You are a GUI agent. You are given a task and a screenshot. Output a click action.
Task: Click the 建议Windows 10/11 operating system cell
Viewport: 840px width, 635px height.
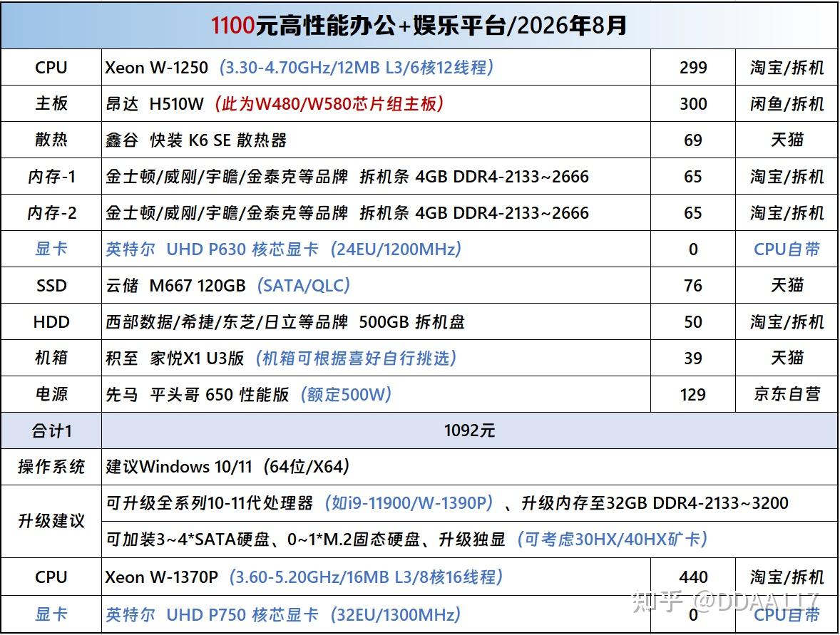coord(470,467)
